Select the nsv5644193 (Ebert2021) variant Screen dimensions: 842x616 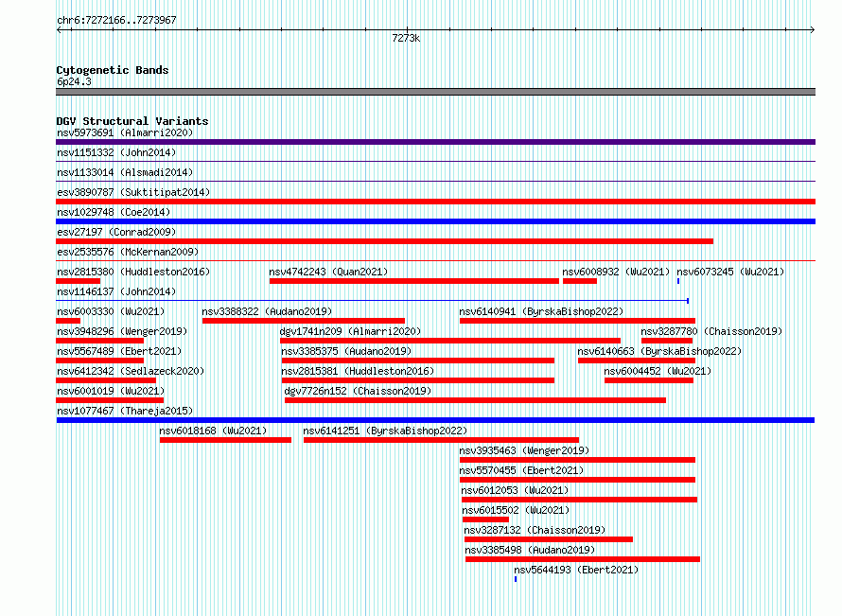(576, 570)
